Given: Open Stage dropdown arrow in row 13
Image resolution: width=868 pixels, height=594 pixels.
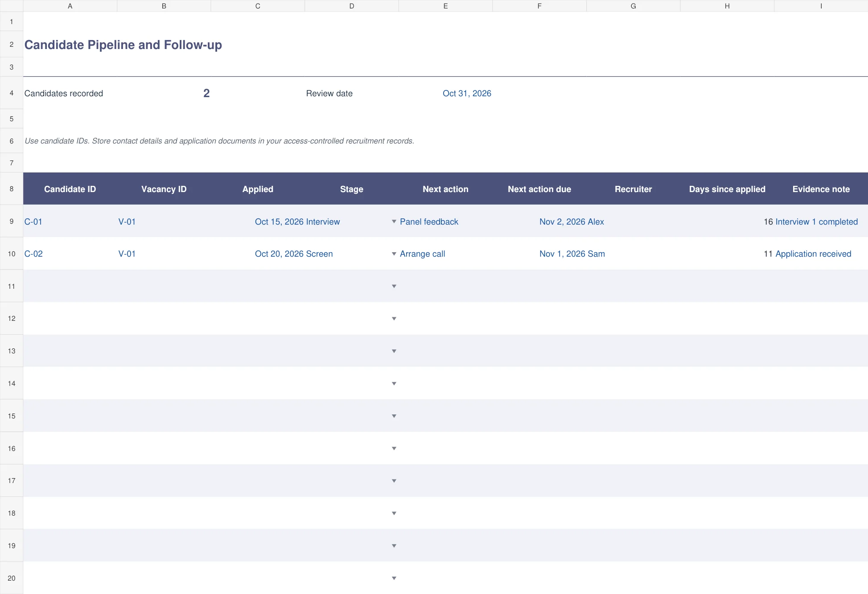Looking at the screenshot, I should click(394, 351).
